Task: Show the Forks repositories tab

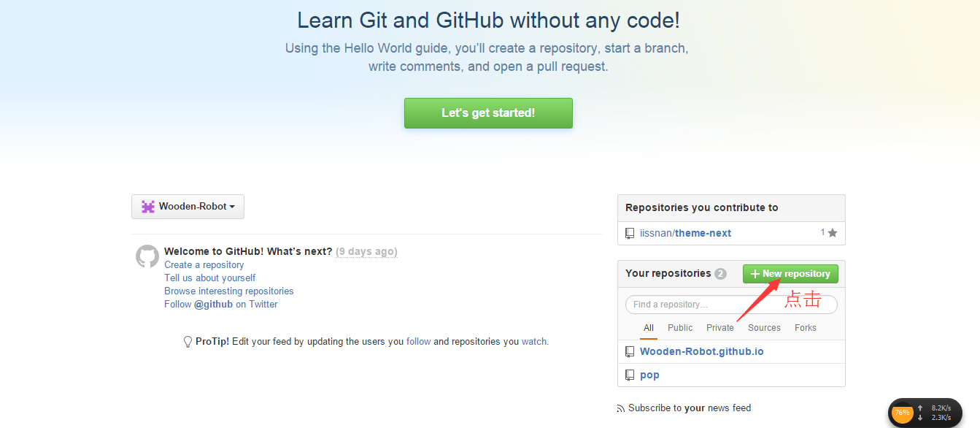Action: click(x=806, y=328)
